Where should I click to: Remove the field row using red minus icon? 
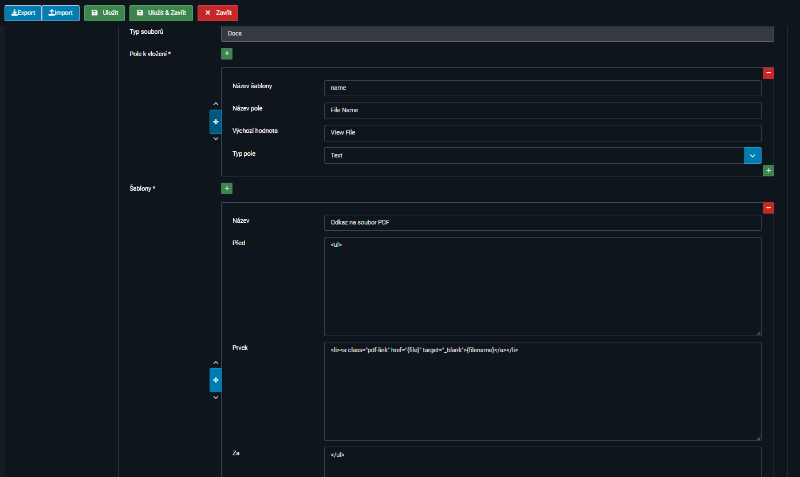768,73
